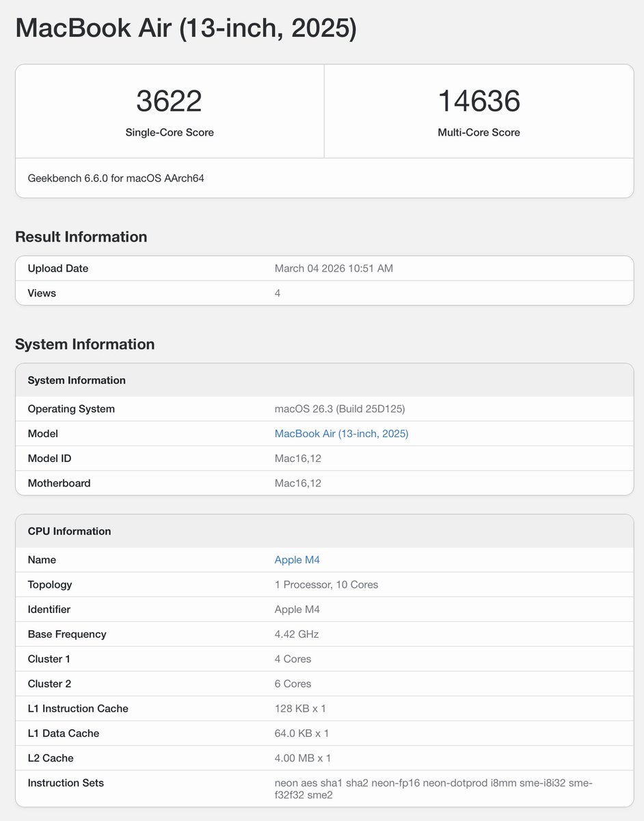Click the Views label
The image size is (644, 821).
(42, 293)
